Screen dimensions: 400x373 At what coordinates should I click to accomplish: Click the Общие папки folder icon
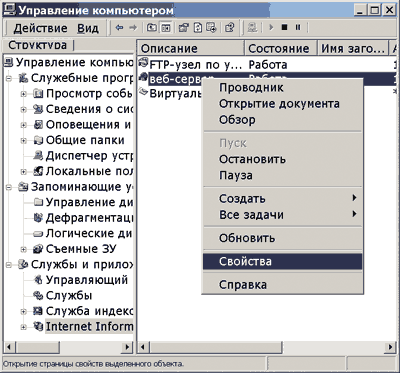click(38, 140)
